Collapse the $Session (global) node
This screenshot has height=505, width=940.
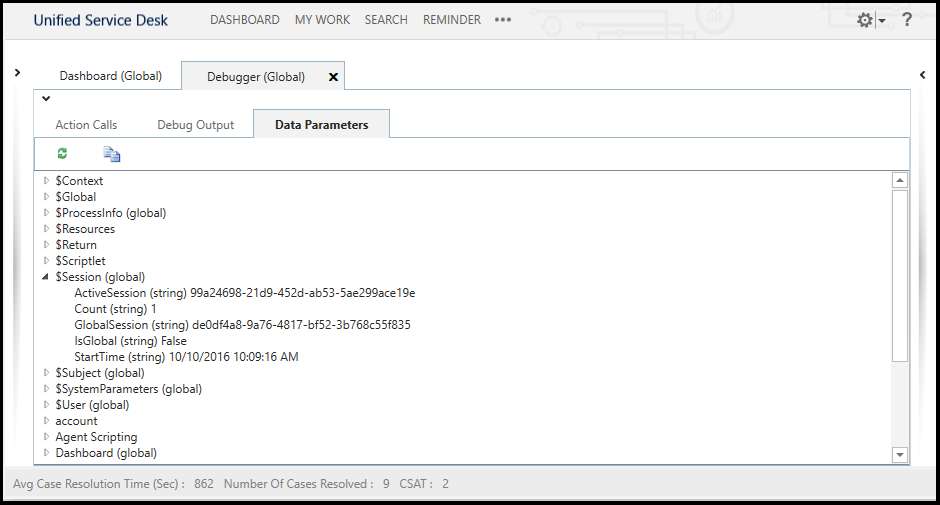pyautogui.click(x=46, y=276)
